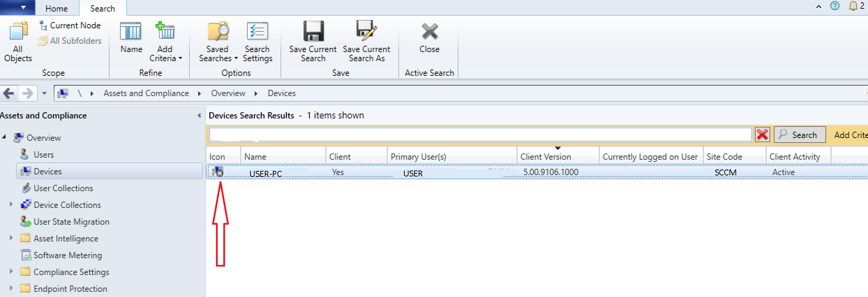Click client version 5.00.9106.1000 cell
868x297 pixels.
(551, 172)
